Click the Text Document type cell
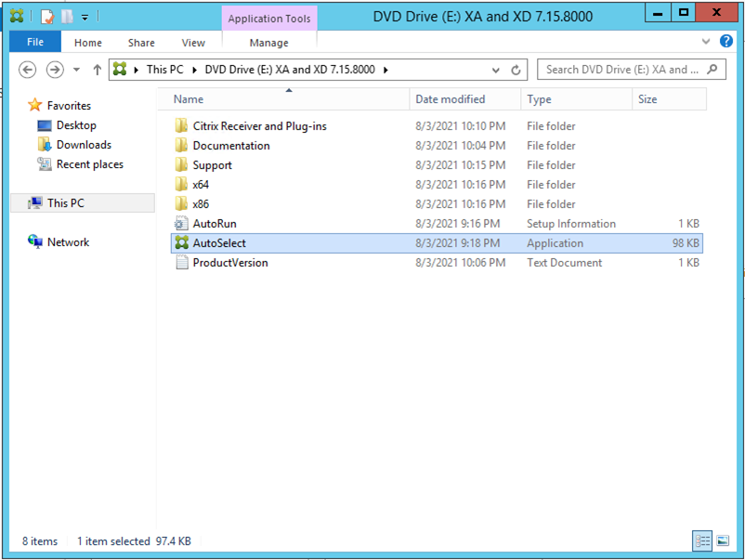Image resolution: width=745 pixels, height=560 pixels. coord(565,263)
